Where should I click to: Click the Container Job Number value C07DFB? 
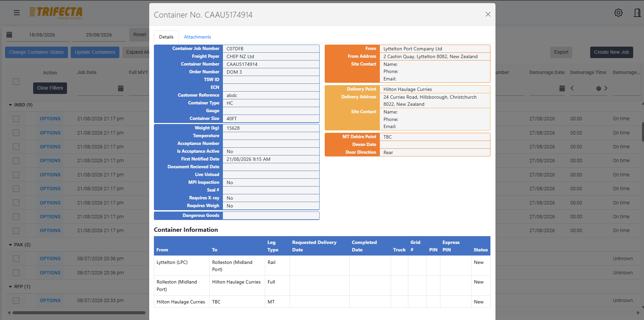click(235, 49)
